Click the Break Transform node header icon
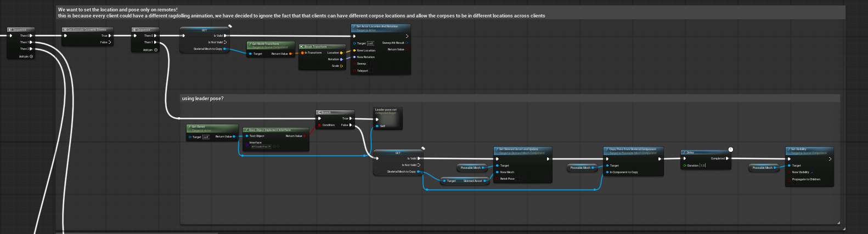This screenshot has width=868, height=234. 302,47
